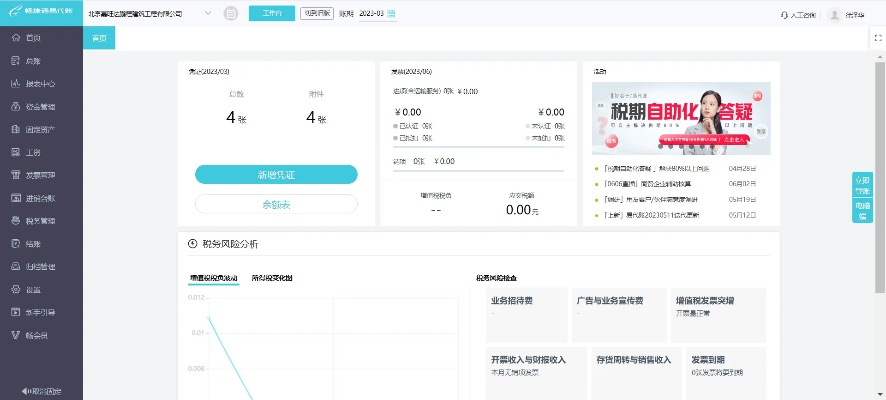
Task: Open 报表中心 chart icon in sidebar
Action: click(16, 83)
